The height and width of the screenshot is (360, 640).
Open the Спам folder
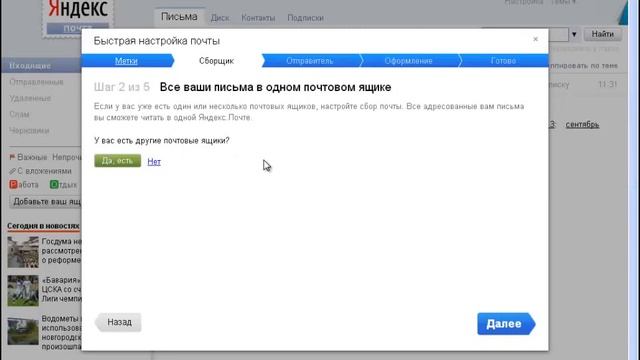point(19,114)
